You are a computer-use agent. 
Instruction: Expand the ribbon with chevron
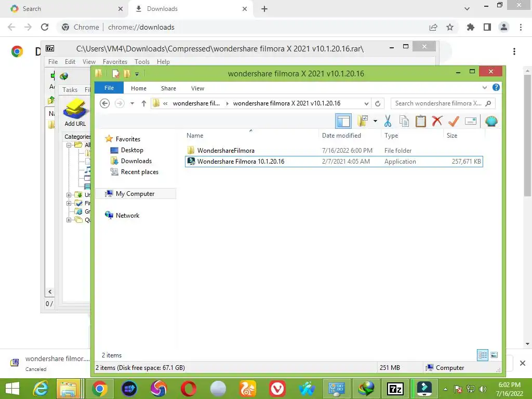(x=485, y=87)
